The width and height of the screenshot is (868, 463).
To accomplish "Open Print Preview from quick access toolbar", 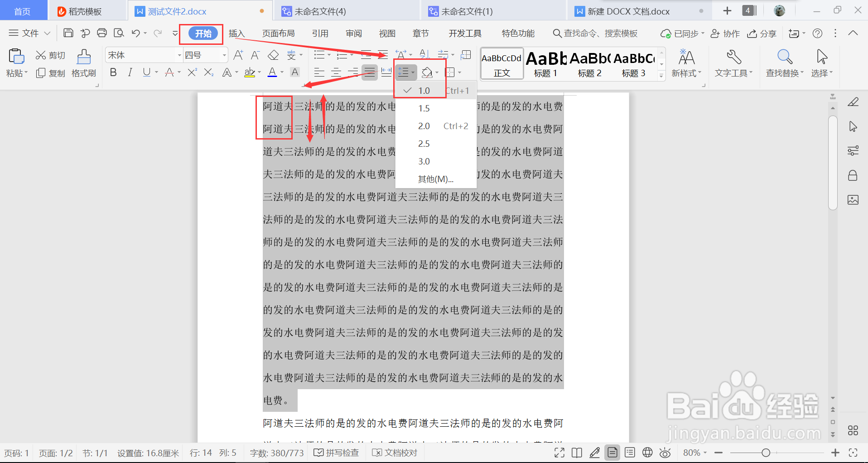I will point(119,33).
